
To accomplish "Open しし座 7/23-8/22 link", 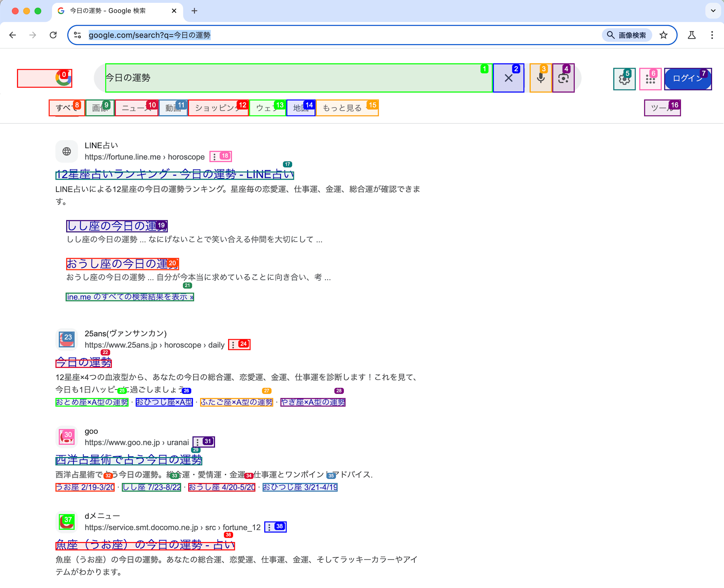I will (x=151, y=487).
